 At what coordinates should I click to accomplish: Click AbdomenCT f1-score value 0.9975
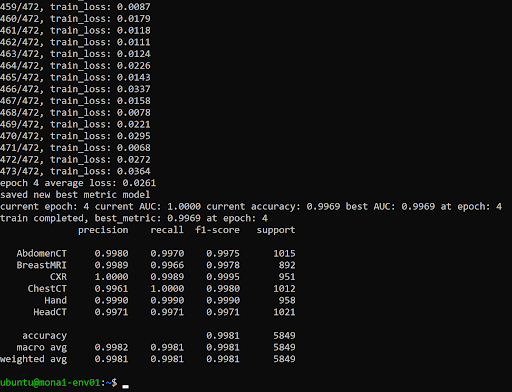pos(223,254)
